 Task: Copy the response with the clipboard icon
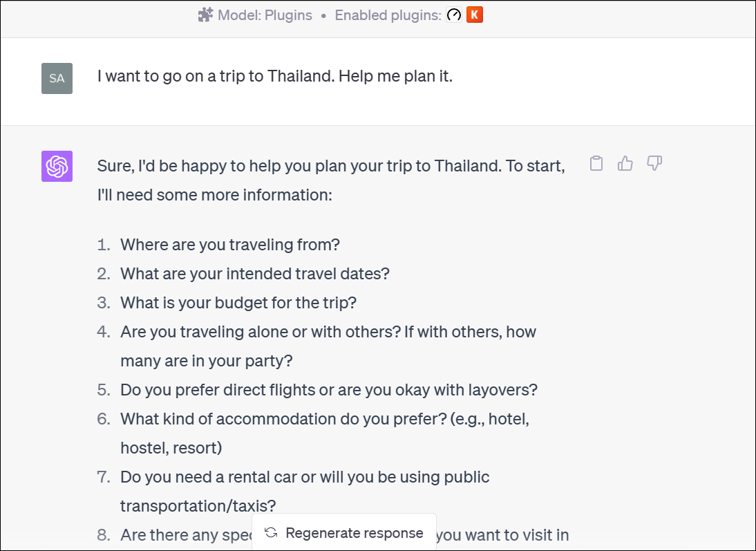[596, 164]
